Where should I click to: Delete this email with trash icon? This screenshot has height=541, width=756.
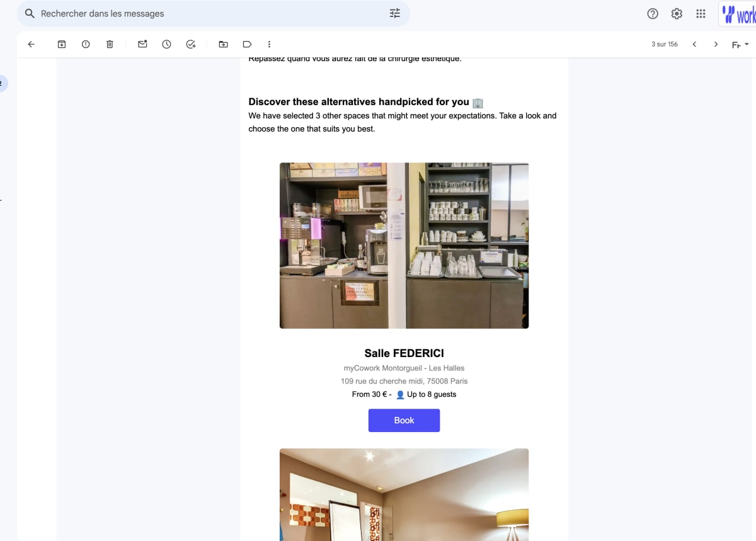[x=110, y=44]
